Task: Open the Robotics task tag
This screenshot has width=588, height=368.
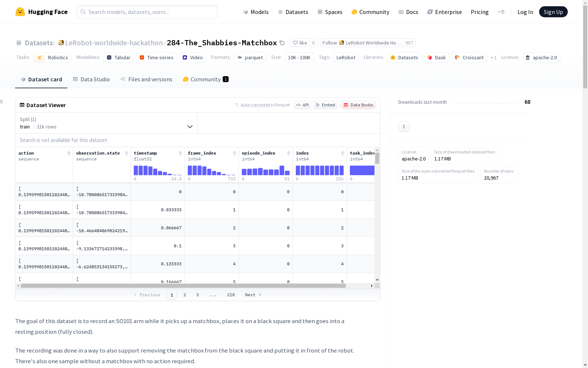Action: pos(52,57)
